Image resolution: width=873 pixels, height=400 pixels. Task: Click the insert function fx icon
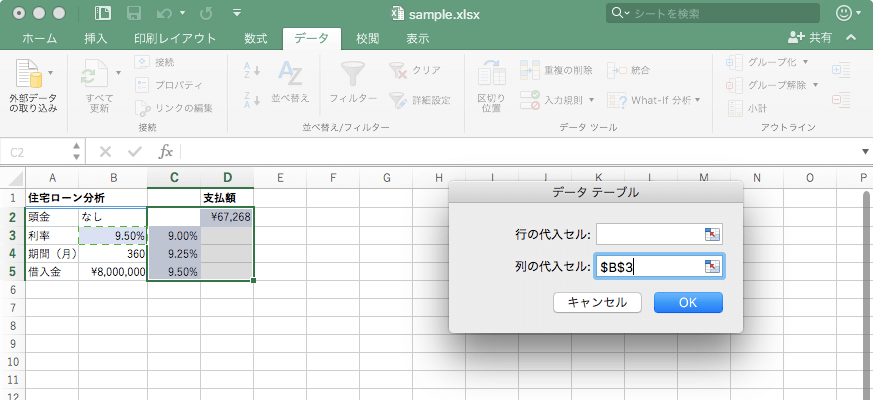tap(166, 152)
